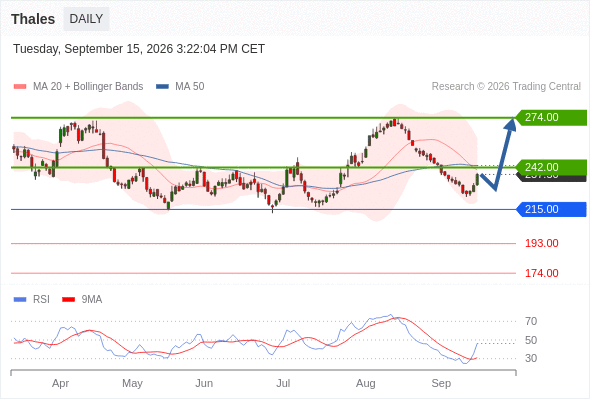
Task: Click the RSI 70 axis value
Action: (531, 321)
